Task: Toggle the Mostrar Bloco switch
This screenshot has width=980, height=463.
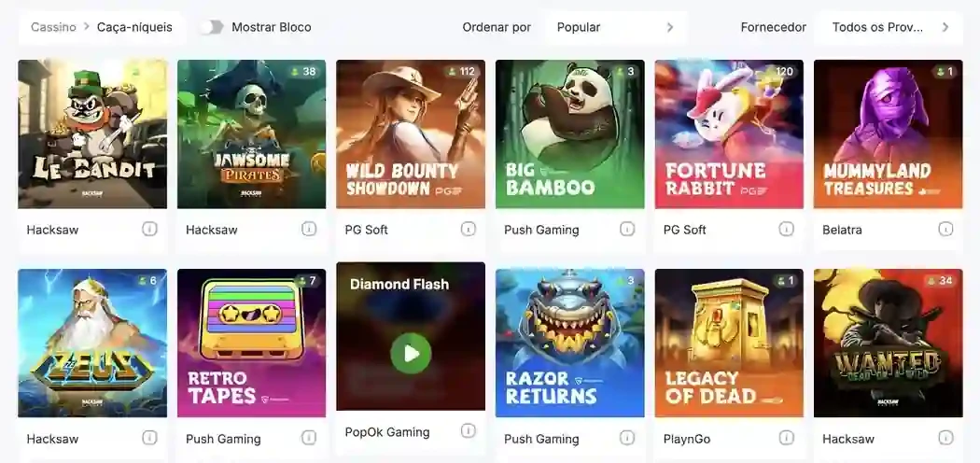Action: (212, 27)
